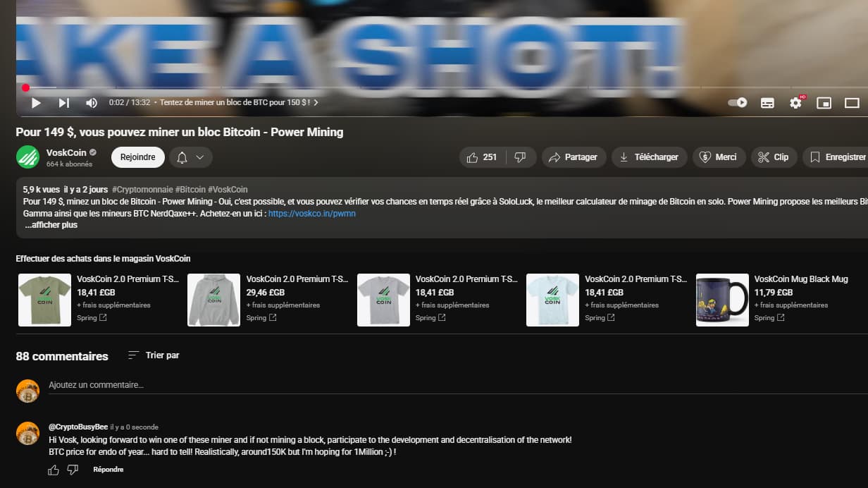
Task: Open hashtag #Bitcoin
Action: [x=190, y=190]
